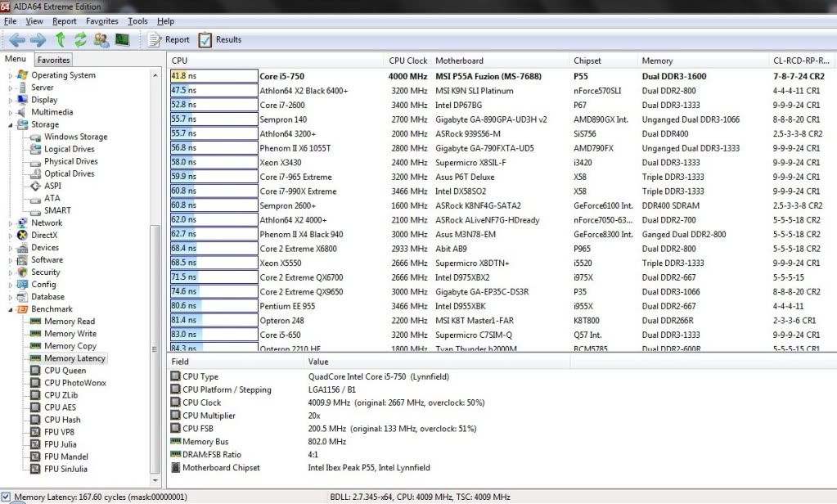Open the View menu
The width and height of the screenshot is (837, 504).
(x=34, y=21)
